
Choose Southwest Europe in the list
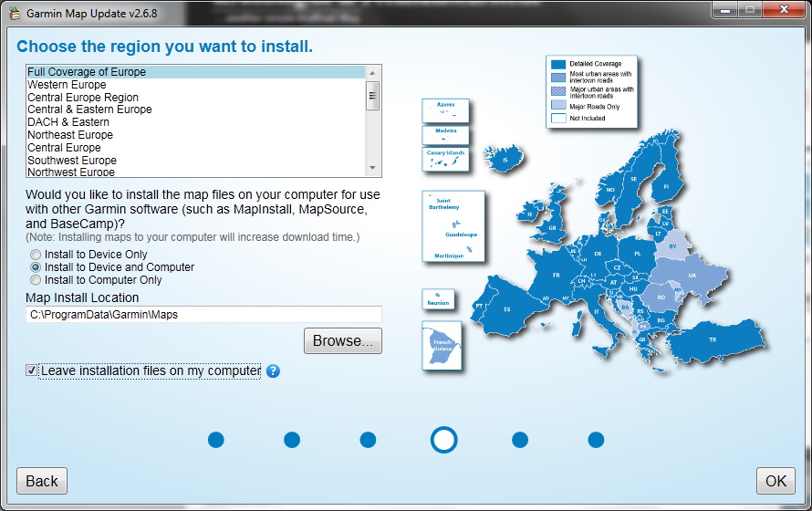(72, 161)
